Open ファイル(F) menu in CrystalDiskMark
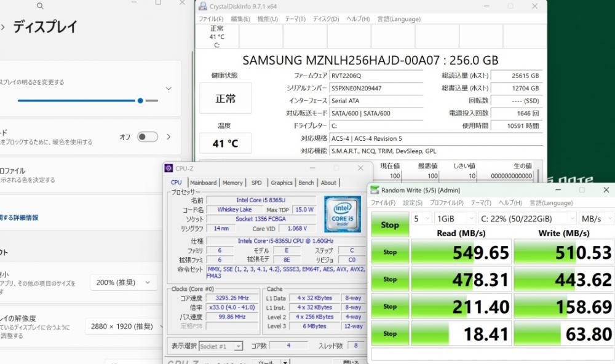615x364 pixels. 383,203
